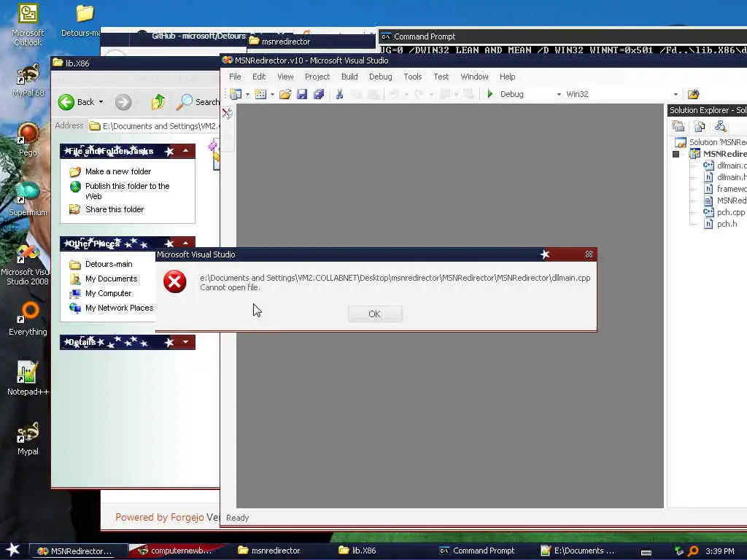
Task: Click the Forward arrow in lib.X86 window
Action: (123, 102)
